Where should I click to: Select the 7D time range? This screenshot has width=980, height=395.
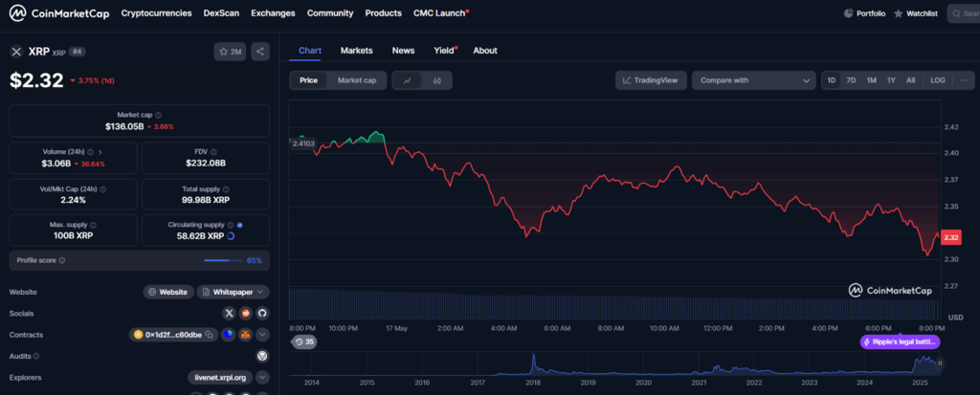851,80
